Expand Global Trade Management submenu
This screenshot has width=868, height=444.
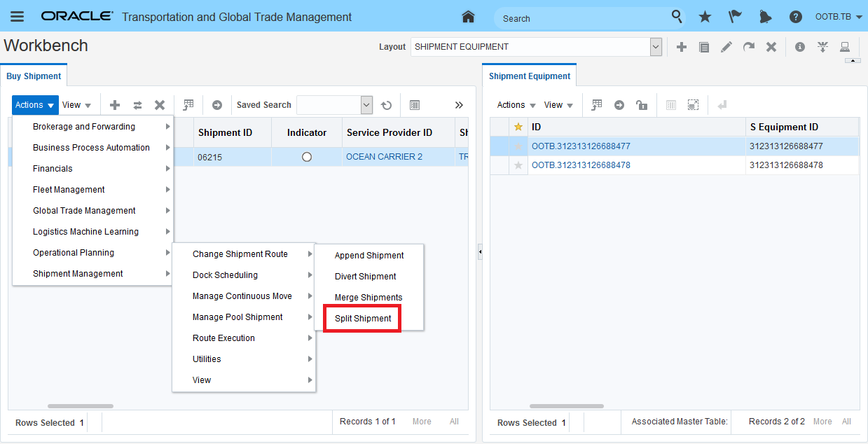click(92, 211)
